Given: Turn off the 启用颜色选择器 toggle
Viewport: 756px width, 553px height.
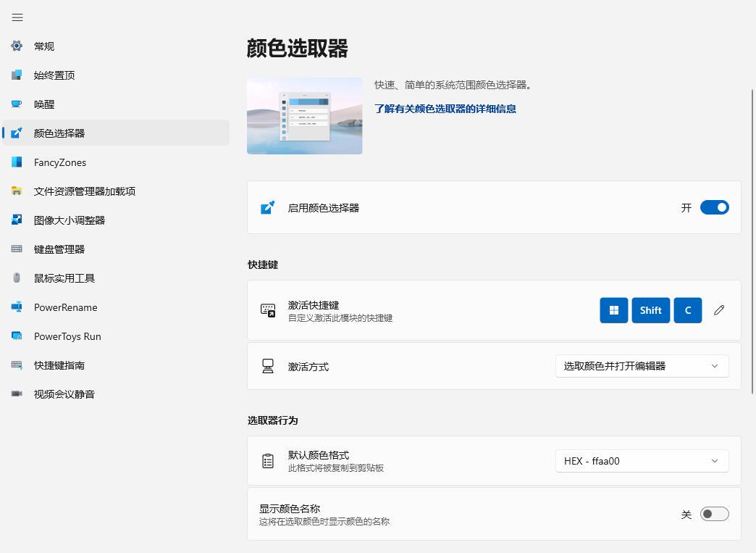Looking at the screenshot, I should (715, 207).
